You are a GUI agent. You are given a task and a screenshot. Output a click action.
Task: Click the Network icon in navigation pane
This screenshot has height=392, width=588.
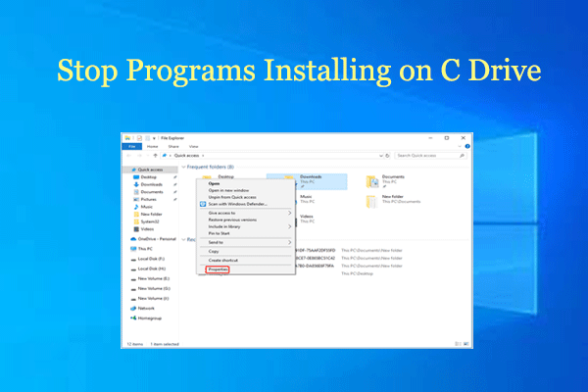click(x=133, y=309)
